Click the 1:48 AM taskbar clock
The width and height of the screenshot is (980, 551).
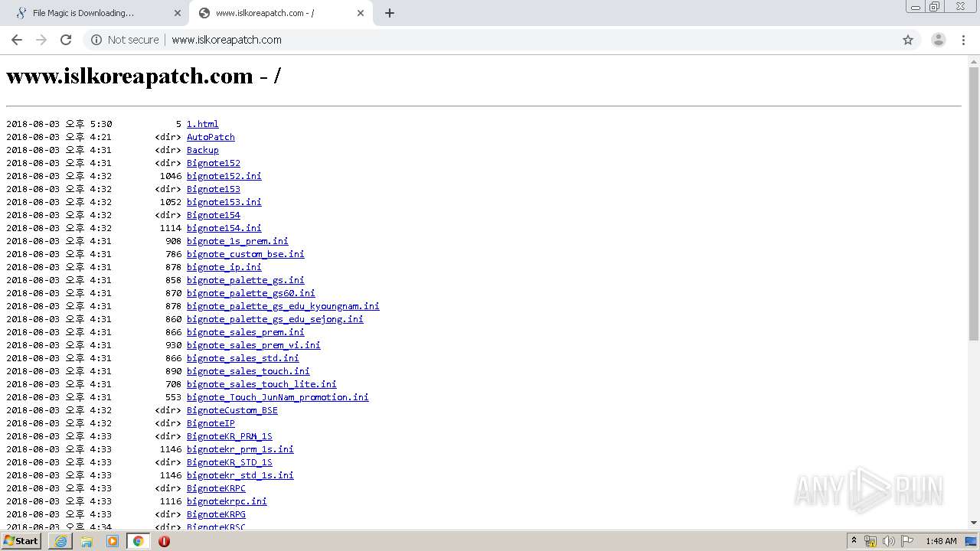coord(941,541)
